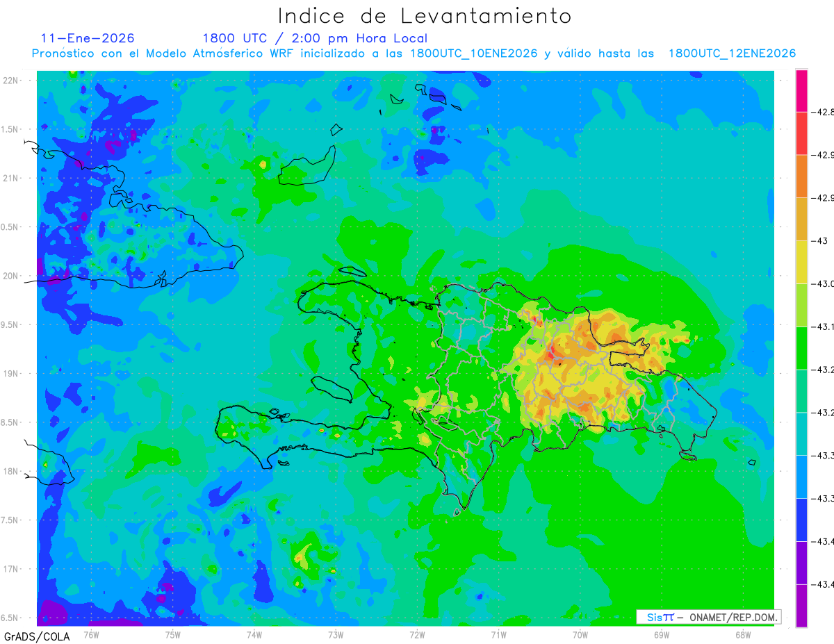Click the '18N' latitude label
Screen dimensions: 834x644
click(11, 471)
